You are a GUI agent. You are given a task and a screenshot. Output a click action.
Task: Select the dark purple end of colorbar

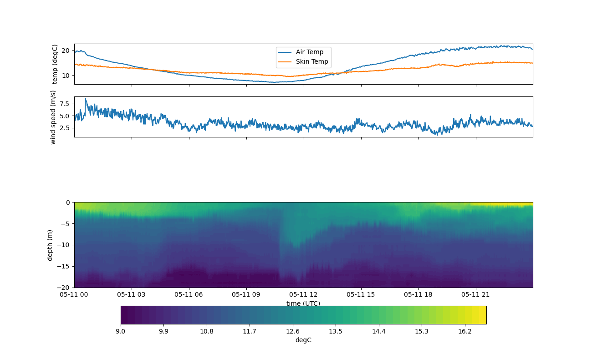tap(125, 315)
